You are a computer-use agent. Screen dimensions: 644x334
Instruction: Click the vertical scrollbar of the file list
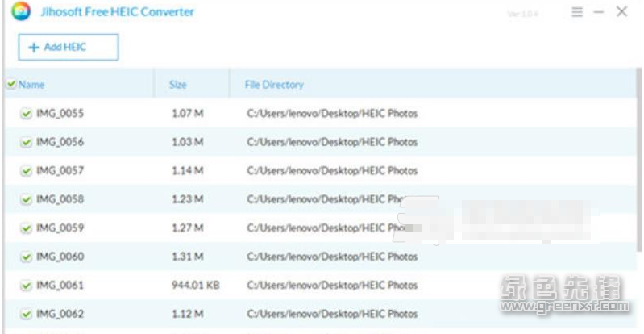click(x=639, y=160)
